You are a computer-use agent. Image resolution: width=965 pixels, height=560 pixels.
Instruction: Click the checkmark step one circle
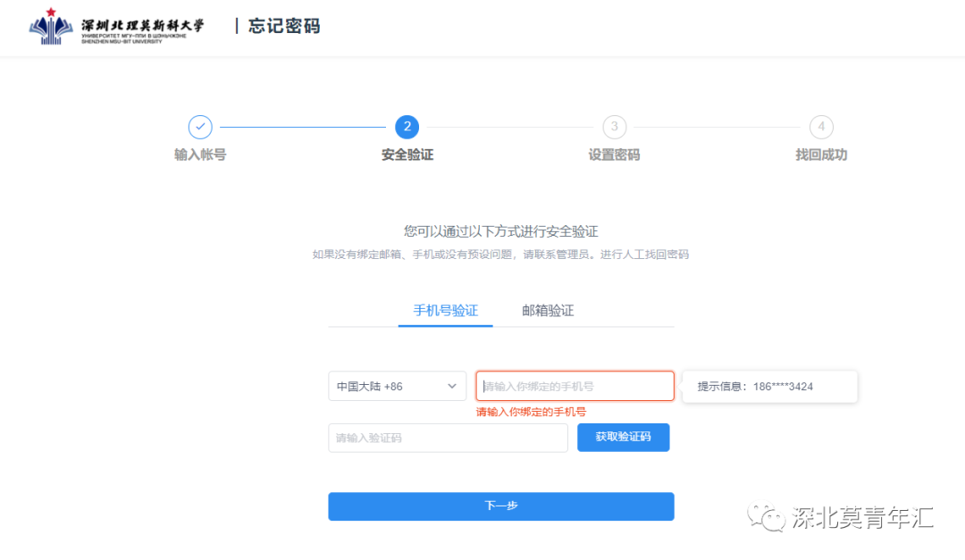click(200, 127)
